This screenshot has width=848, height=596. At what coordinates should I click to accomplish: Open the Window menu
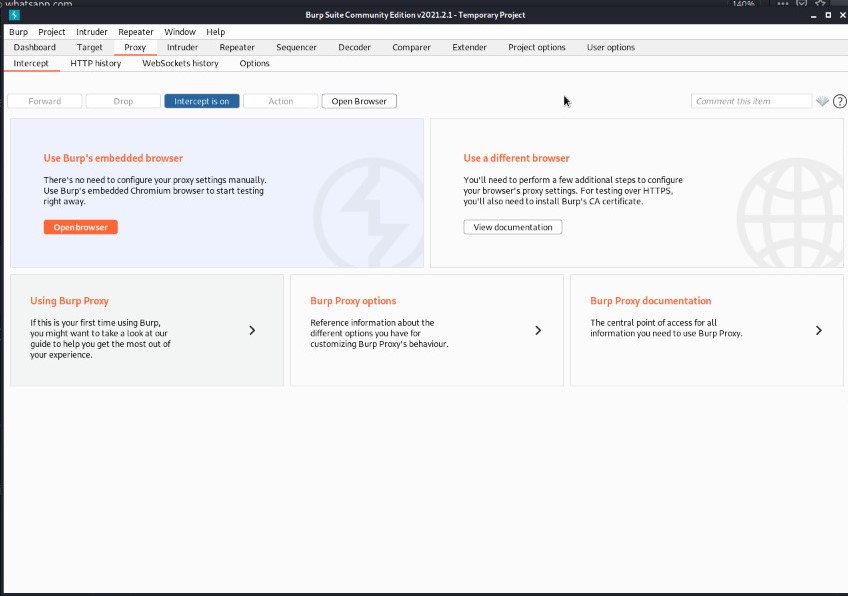click(x=180, y=32)
